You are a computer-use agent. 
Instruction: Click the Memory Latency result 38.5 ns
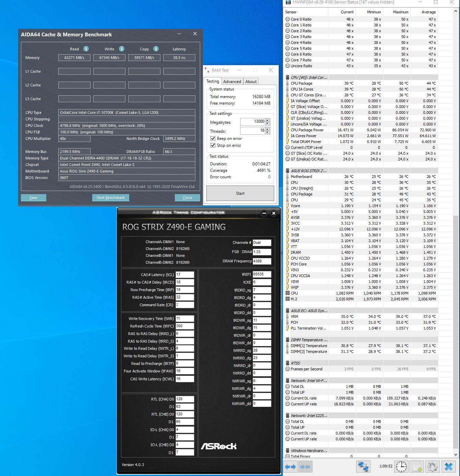[179, 58]
